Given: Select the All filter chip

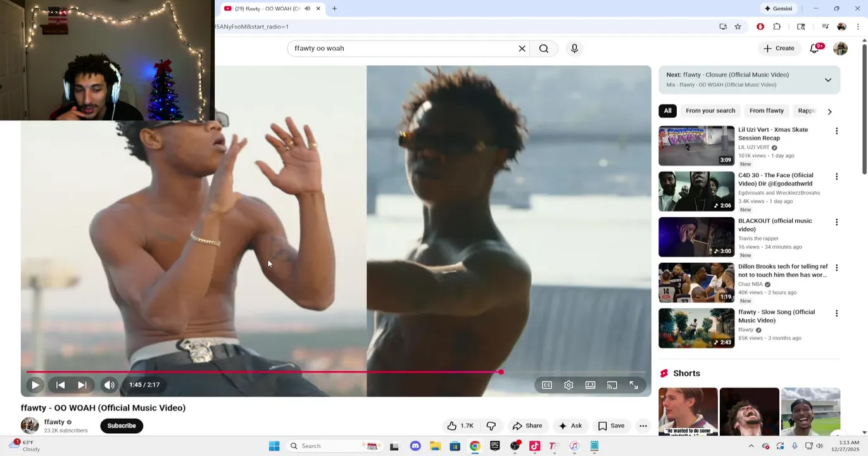Looking at the screenshot, I should click(x=667, y=111).
